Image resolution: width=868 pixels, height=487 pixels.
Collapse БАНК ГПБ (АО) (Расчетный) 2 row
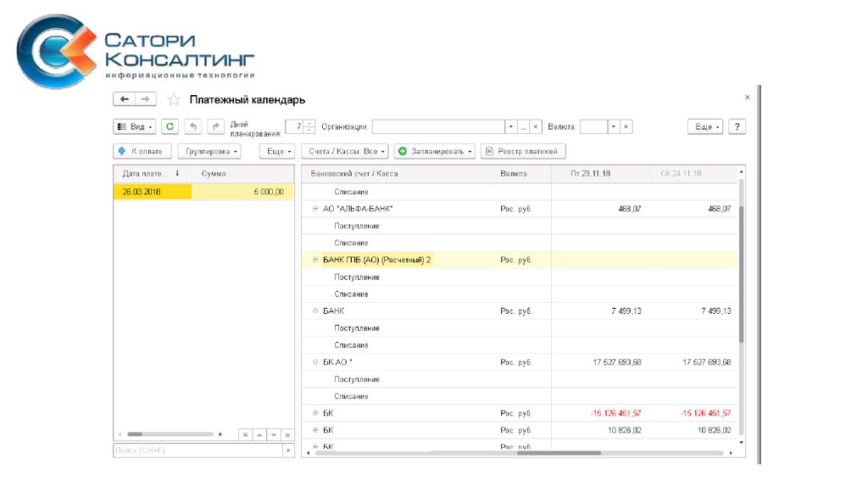click(315, 260)
